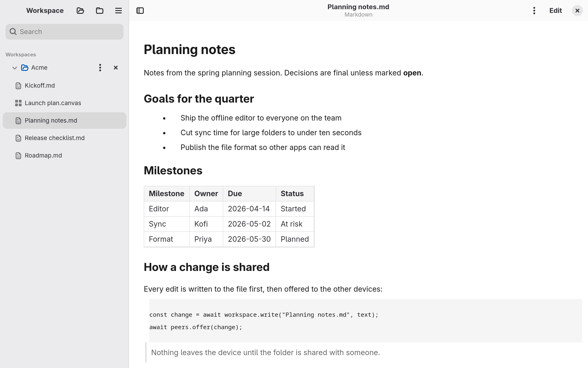The image size is (588, 368).
Task: Open the hamburger menu in sidebar header
Action: tap(119, 11)
